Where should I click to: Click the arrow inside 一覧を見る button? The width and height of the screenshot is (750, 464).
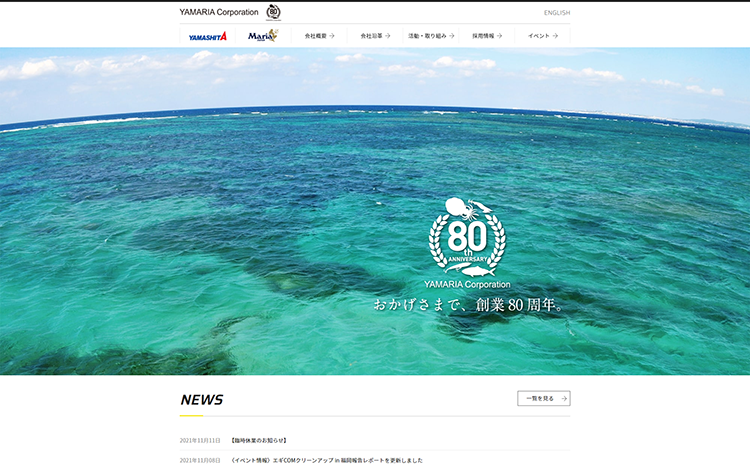click(564, 398)
